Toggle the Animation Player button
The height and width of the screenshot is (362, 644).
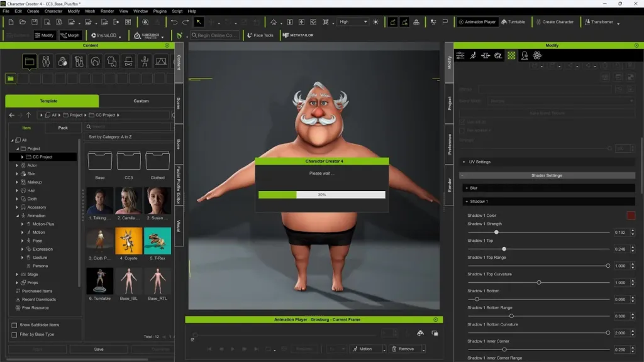point(477,22)
